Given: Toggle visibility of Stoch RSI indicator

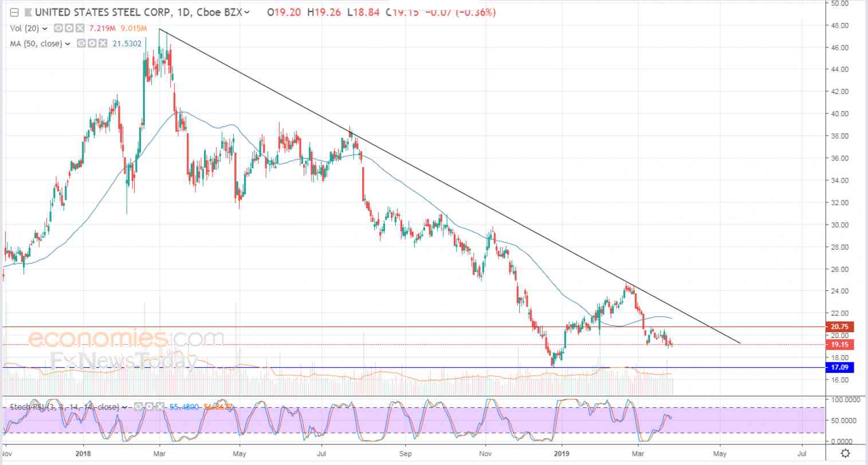Looking at the screenshot, I should pos(138,407).
